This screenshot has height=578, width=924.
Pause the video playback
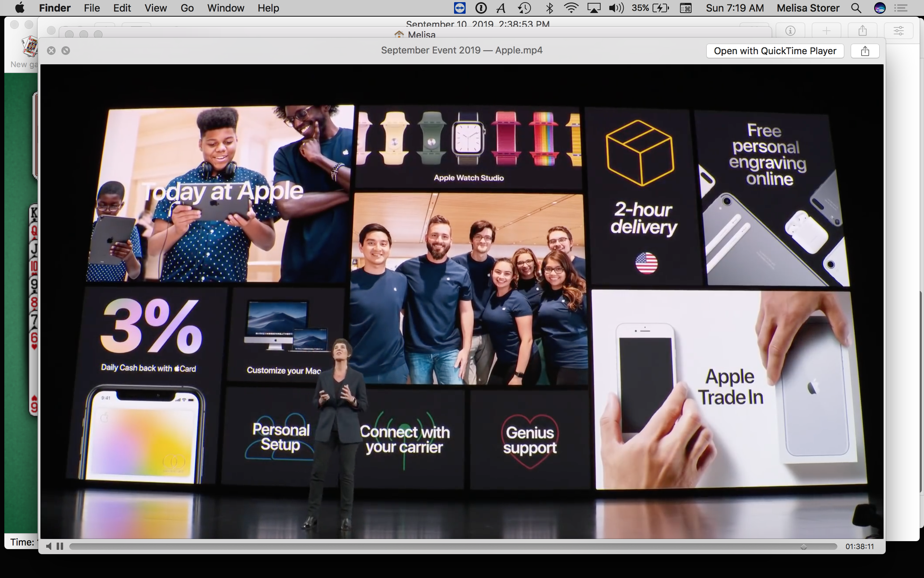click(x=60, y=546)
